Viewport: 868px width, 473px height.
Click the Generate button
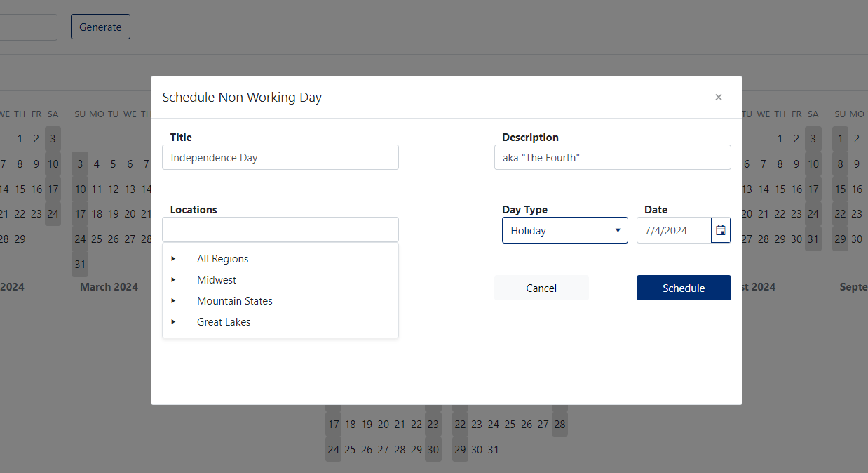(x=100, y=27)
